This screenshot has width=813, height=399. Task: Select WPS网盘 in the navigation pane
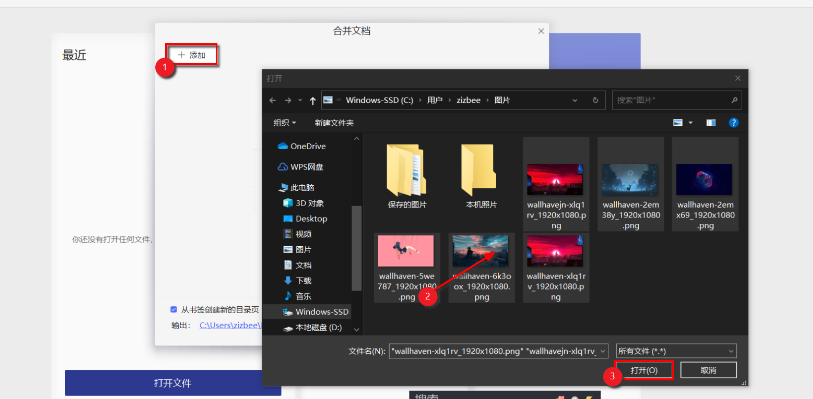pyautogui.click(x=301, y=167)
